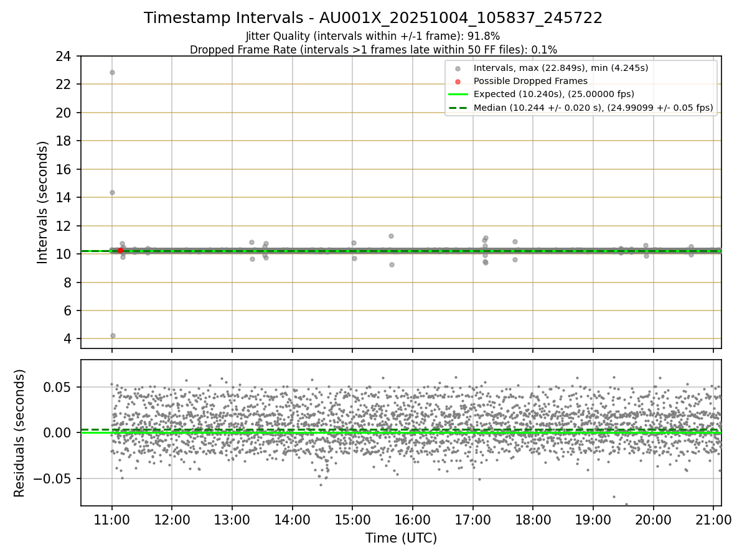Click the 'Time (UTC)' x-axis label

[x=401, y=538]
